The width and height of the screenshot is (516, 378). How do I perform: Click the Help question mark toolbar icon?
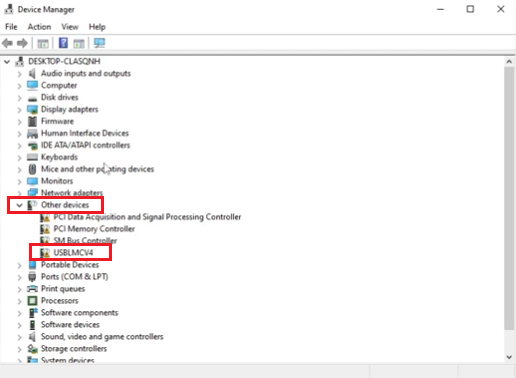click(63, 43)
